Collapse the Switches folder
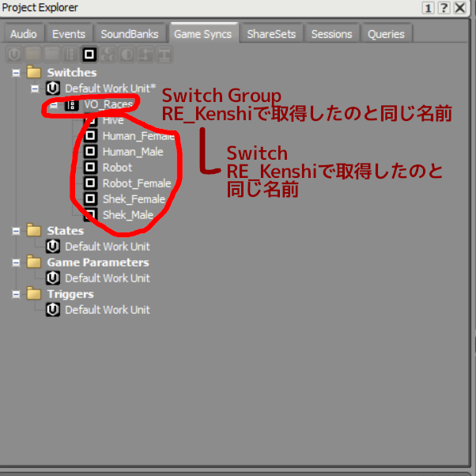This screenshot has width=476, height=476. pyautogui.click(x=16, y=73)
